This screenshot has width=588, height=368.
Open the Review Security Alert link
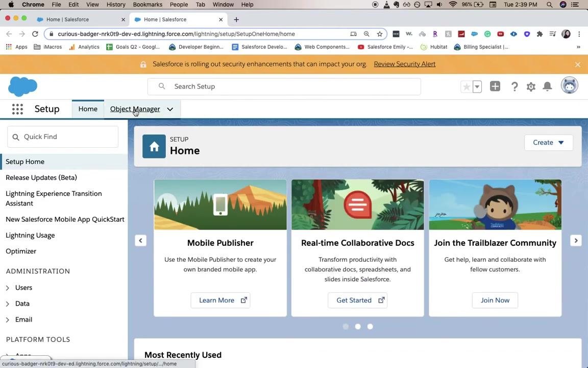point(405,64)
